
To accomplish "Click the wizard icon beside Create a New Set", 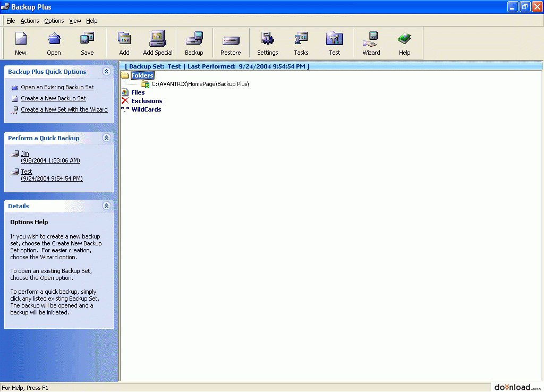I will click(14, 110).
